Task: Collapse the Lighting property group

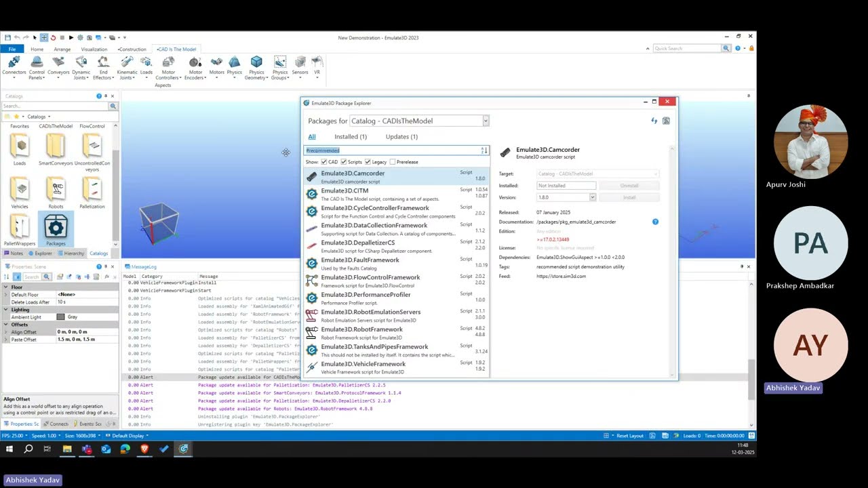Action: 7,310
